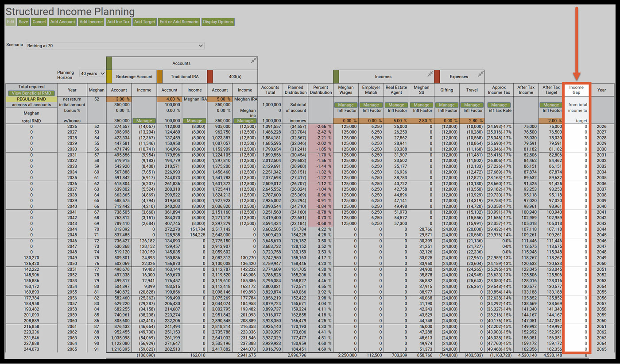Image resolution: width=620 pixels, height=364 pixels.
Task: Open Edit or Add Scenario
Action: (x=179, y=22)
